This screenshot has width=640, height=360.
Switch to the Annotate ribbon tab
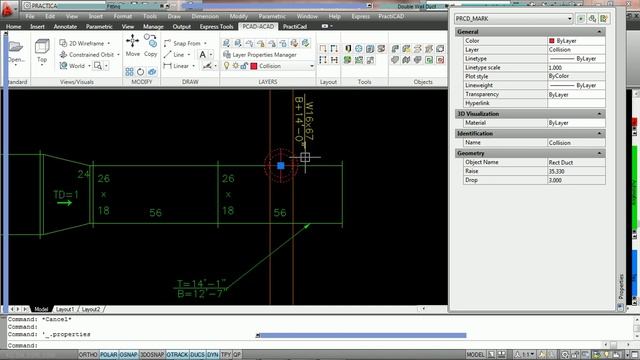(x=65, y=27)
